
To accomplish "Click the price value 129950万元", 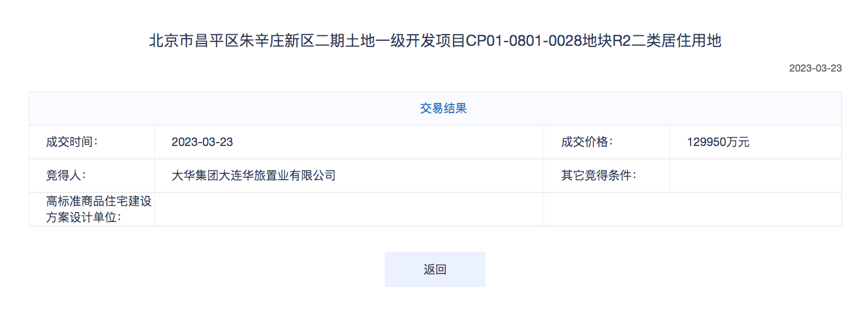I will point(718,142).
